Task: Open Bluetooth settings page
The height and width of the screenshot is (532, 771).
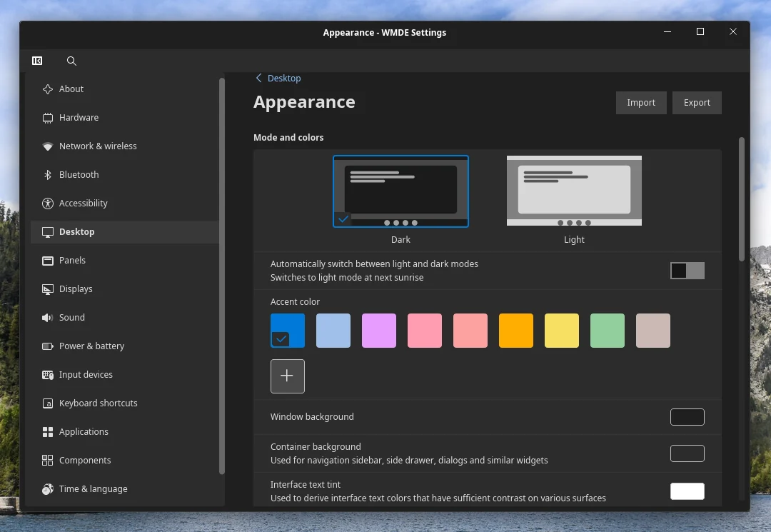Action: pyautogui.click(x=125, y=174)
